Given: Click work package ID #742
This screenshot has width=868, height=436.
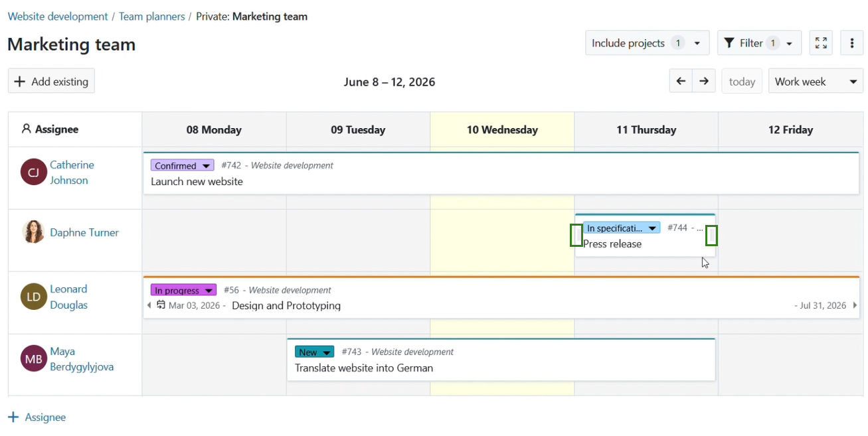Looking at the screenshot, I should coord(231,165).
